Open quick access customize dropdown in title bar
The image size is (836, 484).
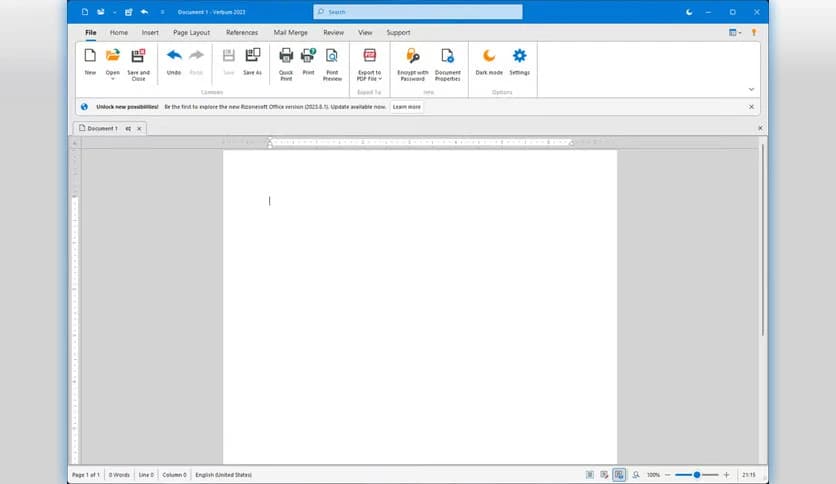162,12
